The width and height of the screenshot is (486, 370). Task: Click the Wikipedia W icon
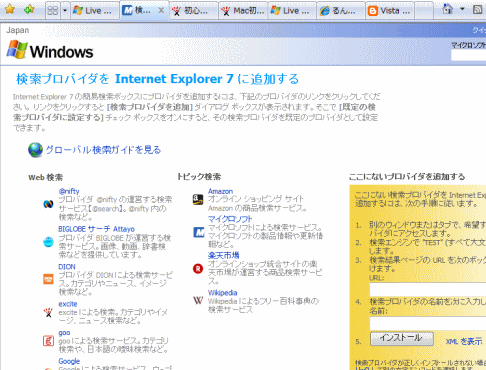pos(198,300)
